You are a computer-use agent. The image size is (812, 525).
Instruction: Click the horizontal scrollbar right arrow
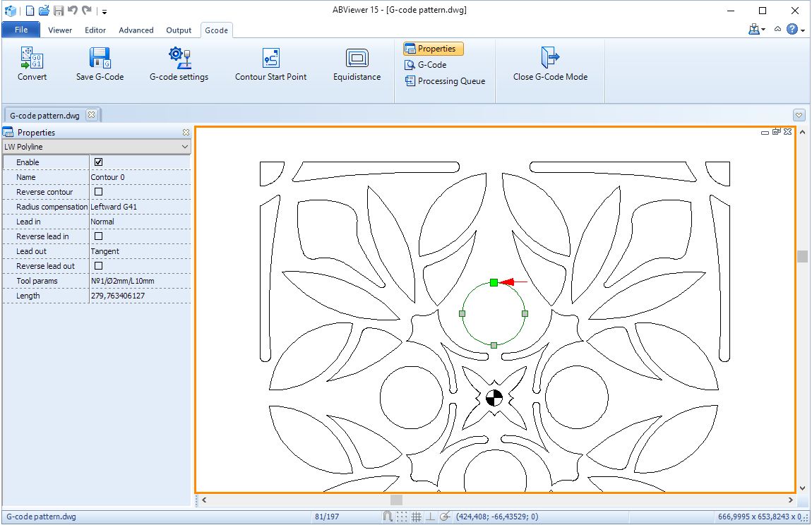pos(790,500)
